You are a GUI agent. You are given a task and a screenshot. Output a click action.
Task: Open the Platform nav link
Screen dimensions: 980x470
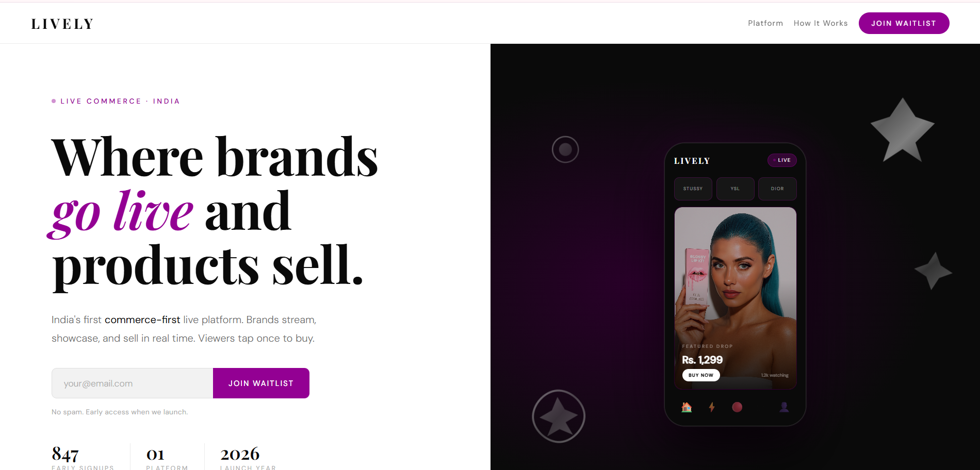tap(765, 23)
